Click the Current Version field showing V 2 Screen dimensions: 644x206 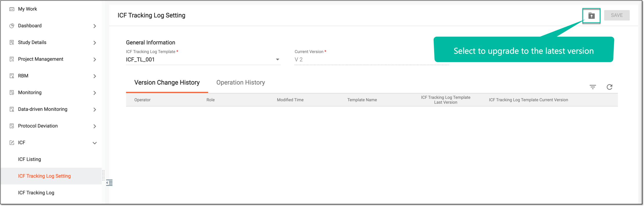[x=372, y=59]
